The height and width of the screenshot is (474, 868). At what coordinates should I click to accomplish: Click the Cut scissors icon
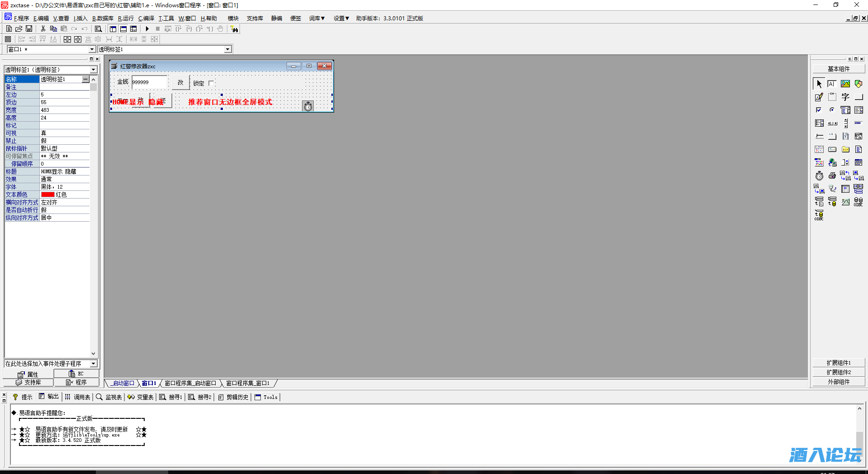click(43, 28)
